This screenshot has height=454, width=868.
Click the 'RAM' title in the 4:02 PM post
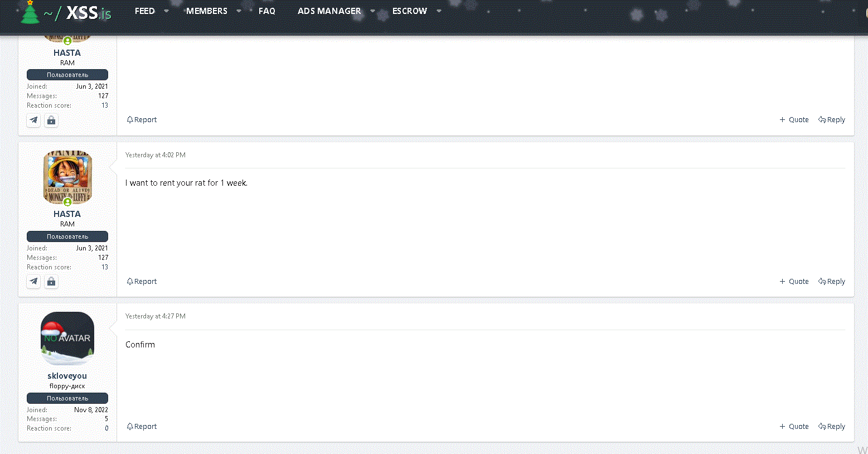tap(67, 224)
